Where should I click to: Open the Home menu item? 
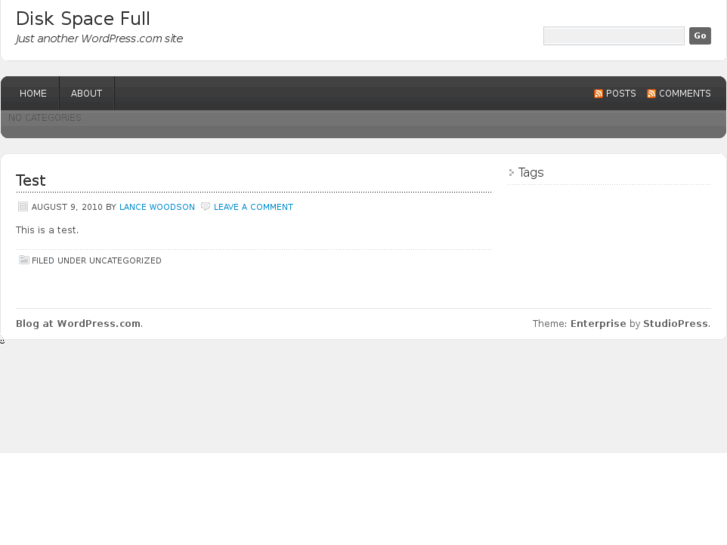point(33,94)
